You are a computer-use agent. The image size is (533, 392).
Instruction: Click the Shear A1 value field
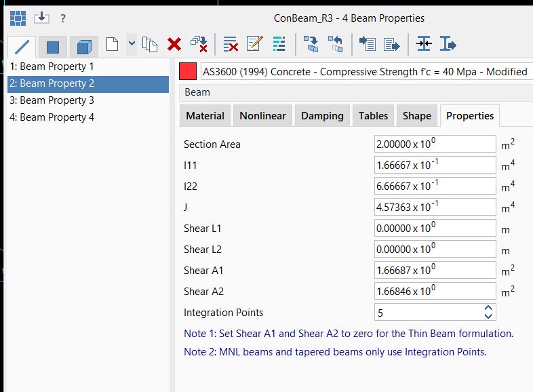pos(435,270)
